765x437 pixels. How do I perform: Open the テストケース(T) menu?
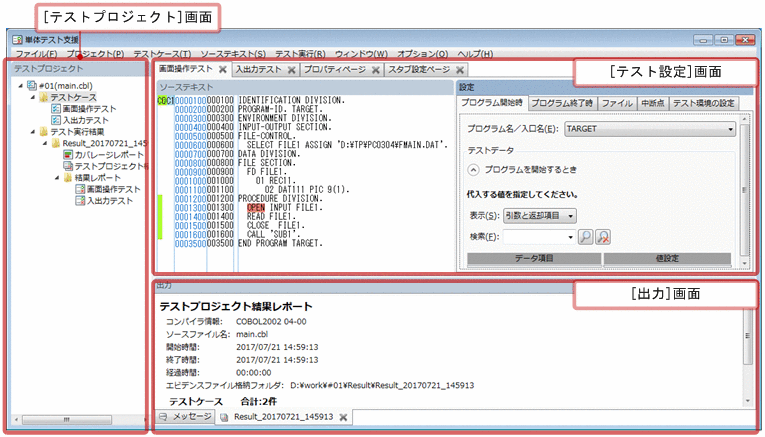pyautogui.click(x=162, y=54)
